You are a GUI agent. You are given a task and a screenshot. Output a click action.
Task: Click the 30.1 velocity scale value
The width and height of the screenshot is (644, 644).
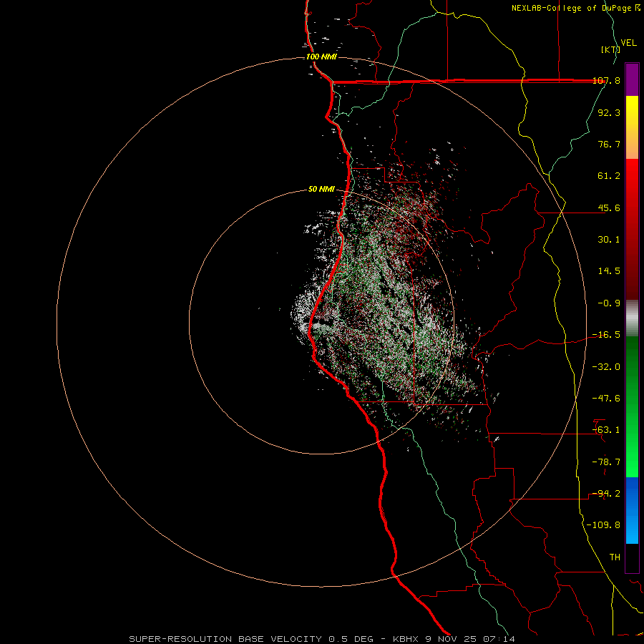point(609,240)
